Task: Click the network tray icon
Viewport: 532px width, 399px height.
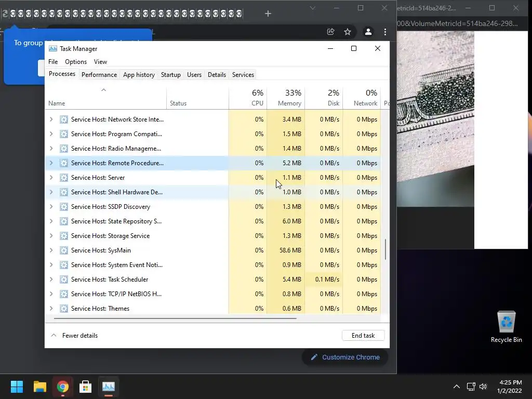Action: (x=471, y=387)
